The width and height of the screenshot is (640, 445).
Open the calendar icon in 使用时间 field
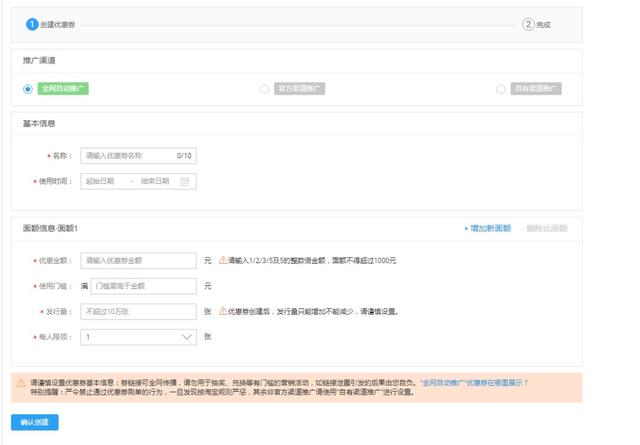pos(184,181)
